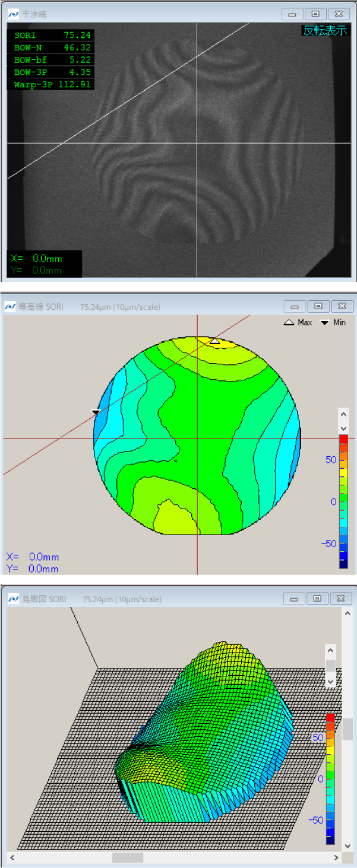This screenshot has width=357, height=868.
Task: Click the right arrow of the horizontal scrollbar
Action: pyautogui.click(x=336, y=858)
